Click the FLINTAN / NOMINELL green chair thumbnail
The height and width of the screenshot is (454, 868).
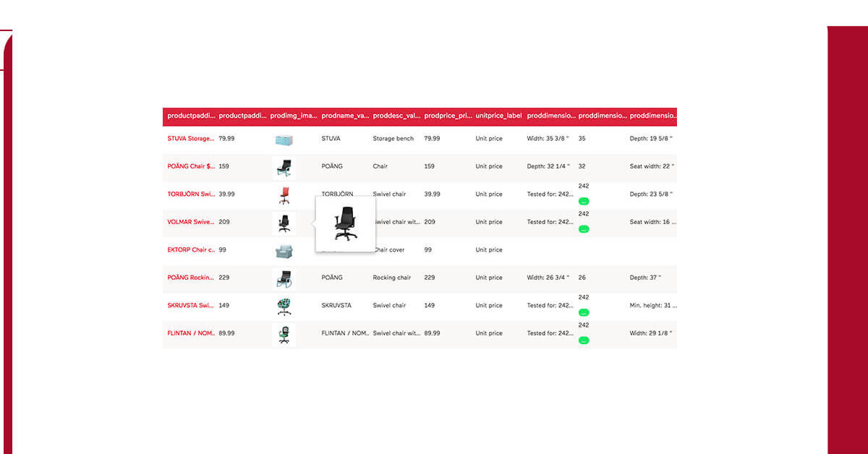(x=284, y=334)
